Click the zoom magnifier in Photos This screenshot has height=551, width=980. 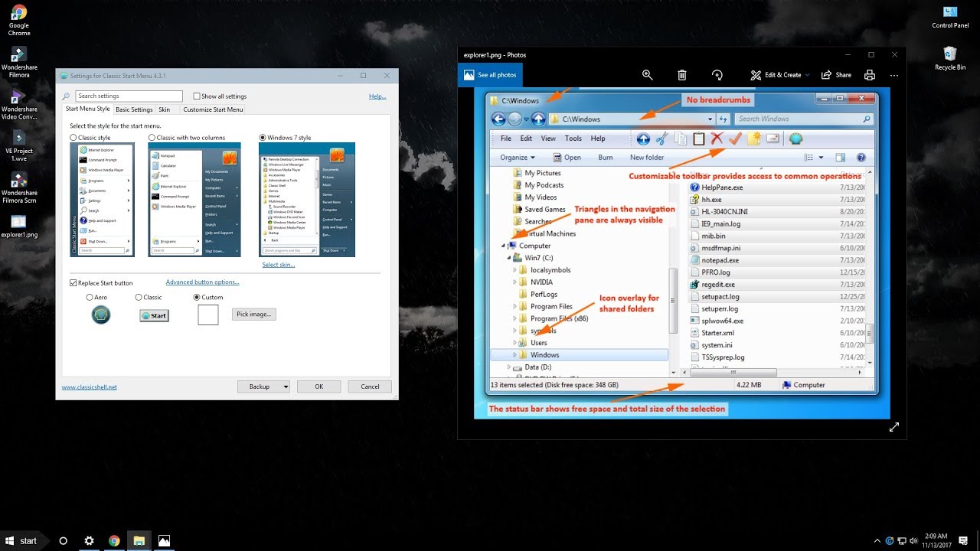[648, 75]
